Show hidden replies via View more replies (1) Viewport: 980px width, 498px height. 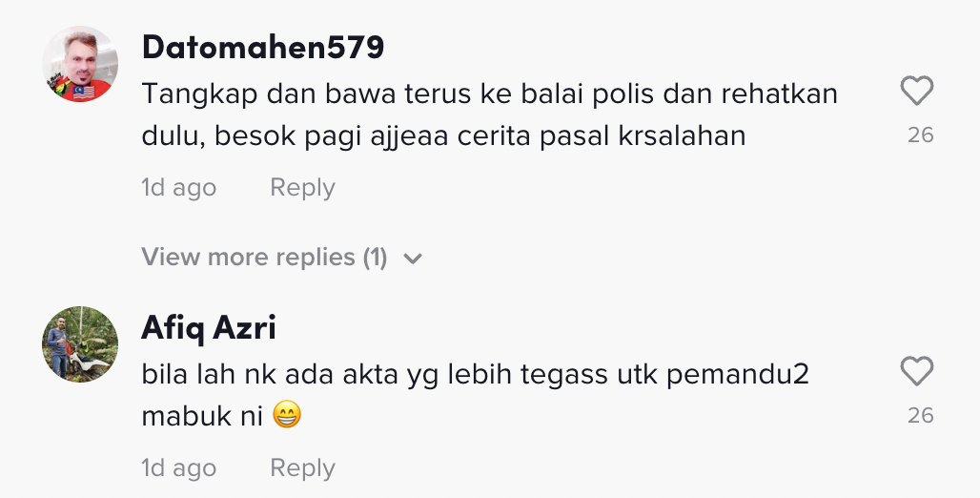(x=264, y=258)
